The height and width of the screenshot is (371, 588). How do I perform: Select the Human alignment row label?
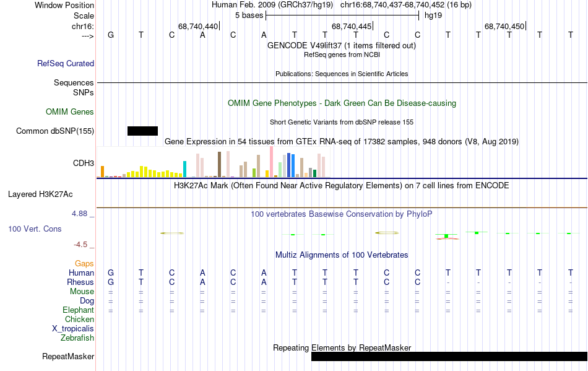point(81,273)
